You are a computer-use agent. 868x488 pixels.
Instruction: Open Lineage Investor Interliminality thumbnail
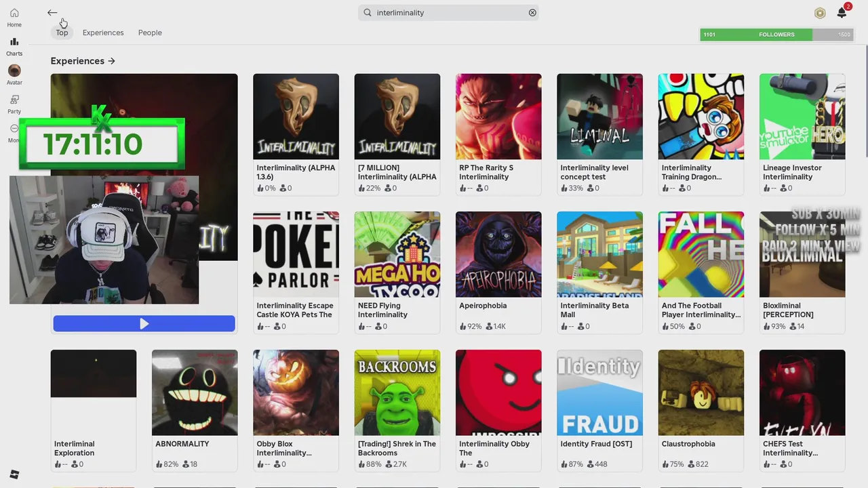tap(802, 117)
